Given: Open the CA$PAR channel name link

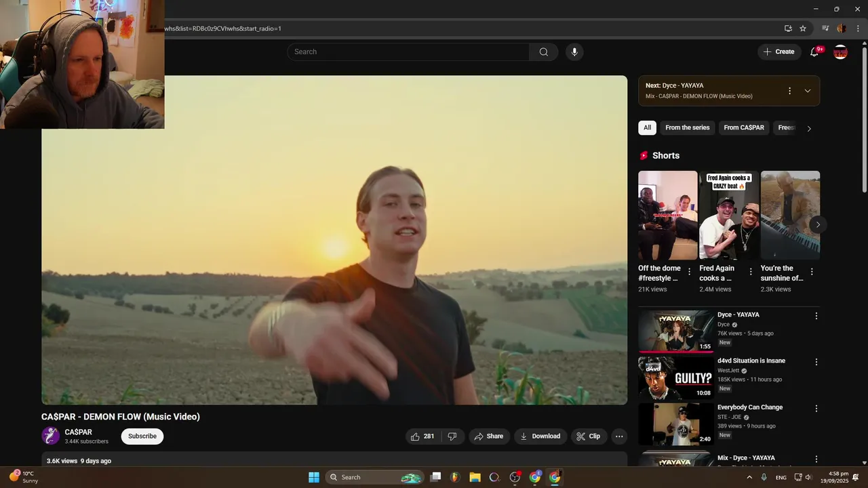Looking at the screenshot, I should (x=78, y=432).
